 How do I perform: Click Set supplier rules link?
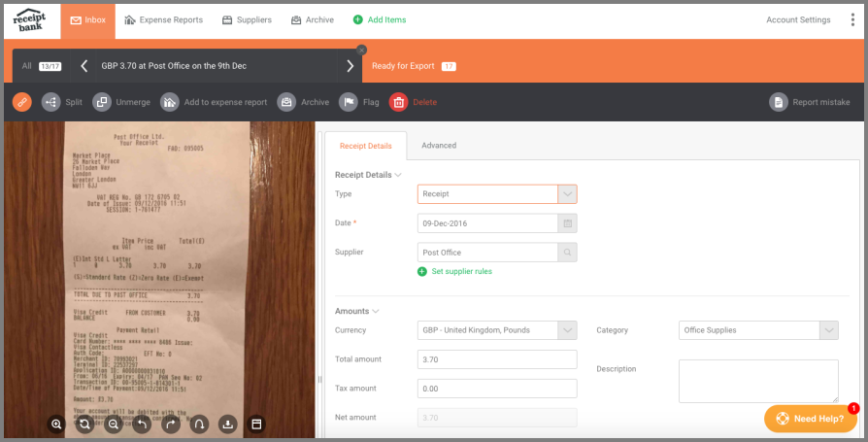click(462, 271)
